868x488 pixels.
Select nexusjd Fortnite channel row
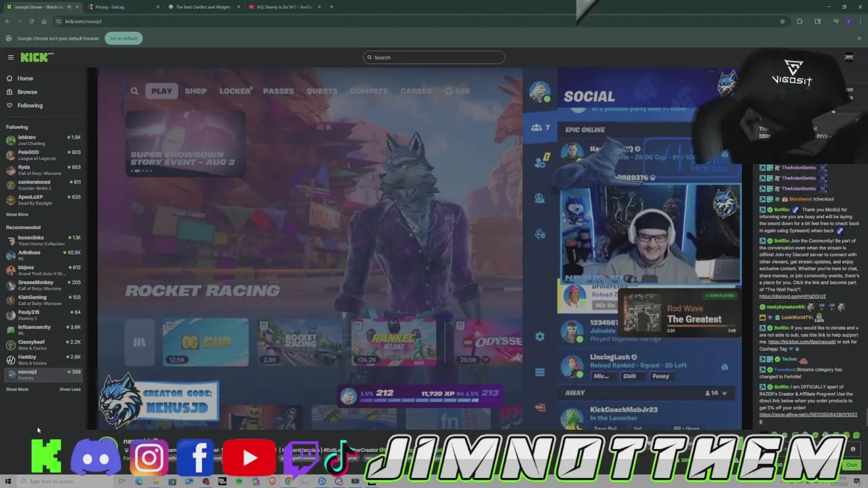pyautogui.click(x=43, y=375)
